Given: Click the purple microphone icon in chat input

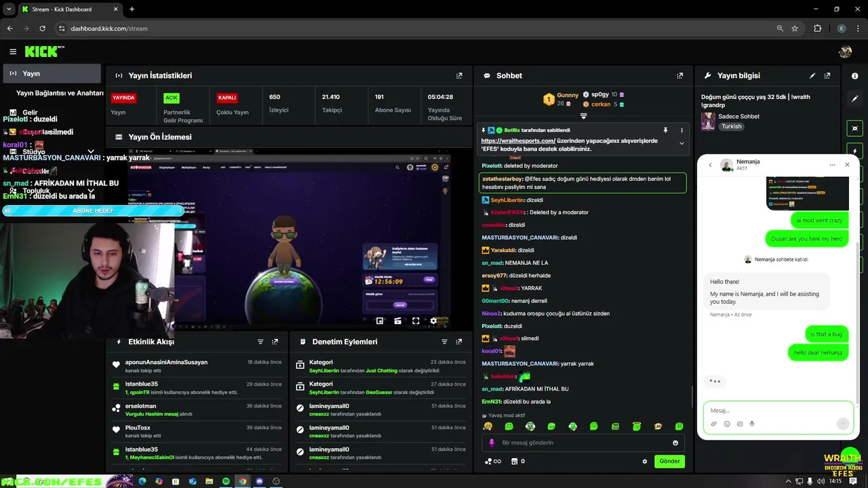Looking at the screenshot, I should 492,443.
